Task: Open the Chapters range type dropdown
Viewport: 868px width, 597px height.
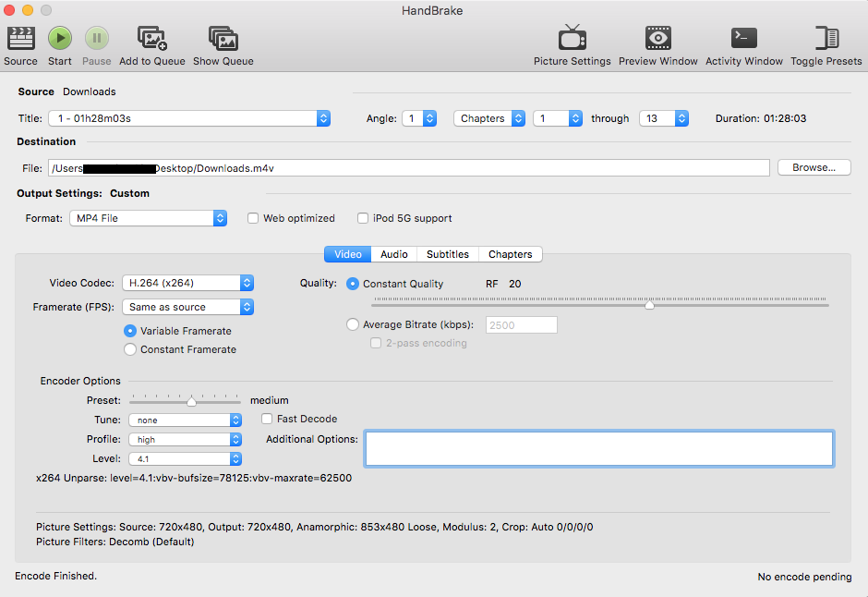Action: (x=489, y=118)
